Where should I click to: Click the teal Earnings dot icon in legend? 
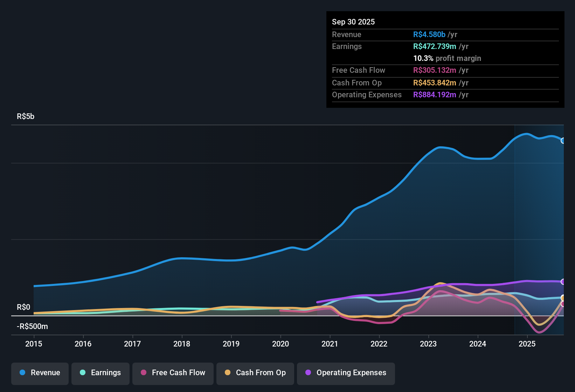(83, 373)
